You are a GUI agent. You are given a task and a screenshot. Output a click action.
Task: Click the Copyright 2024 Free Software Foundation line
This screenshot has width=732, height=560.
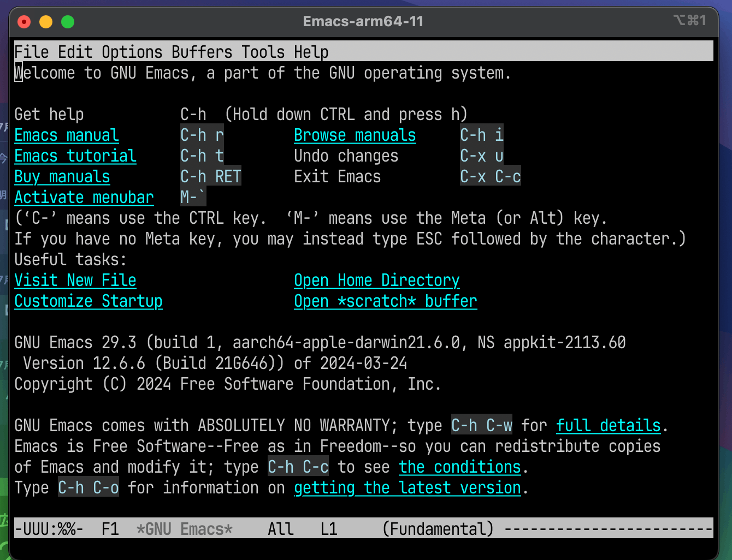(x=228, y=384)
